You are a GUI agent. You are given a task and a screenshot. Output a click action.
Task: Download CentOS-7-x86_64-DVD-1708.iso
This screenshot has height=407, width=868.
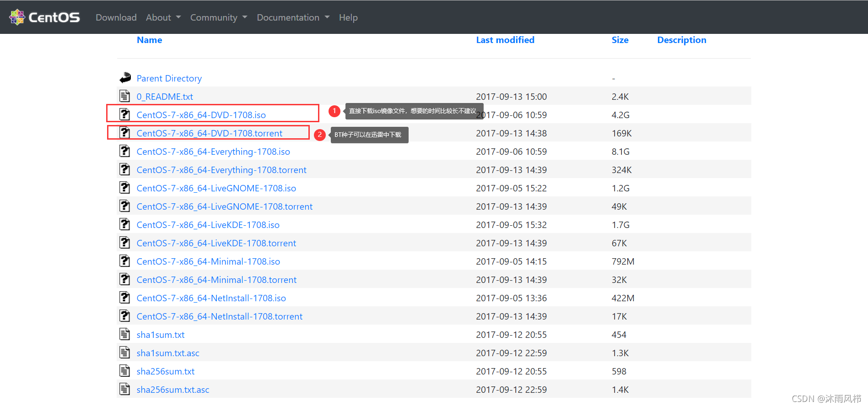(201, 115)
